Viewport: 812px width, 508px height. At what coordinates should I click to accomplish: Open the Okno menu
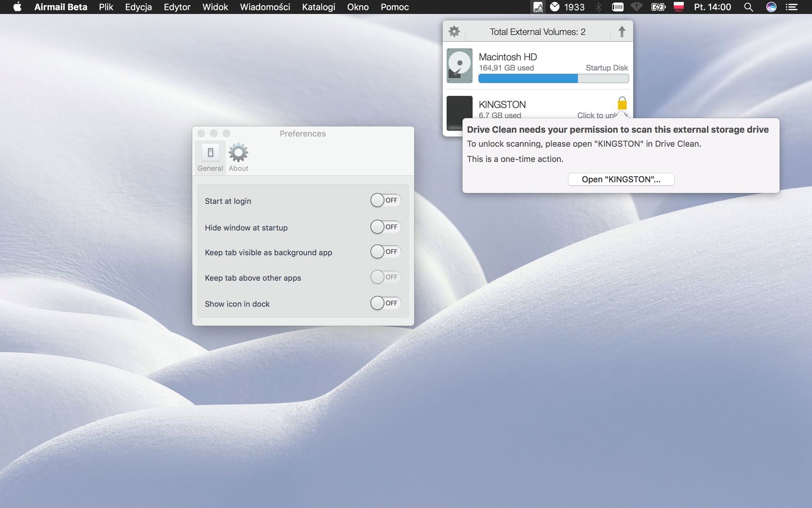[358, 7]
